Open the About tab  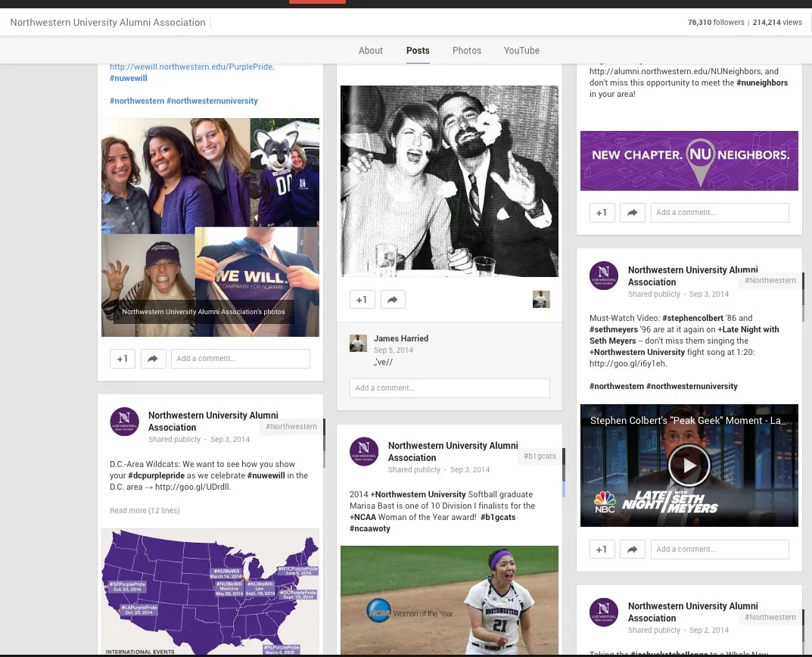click(x=370, y=50)
